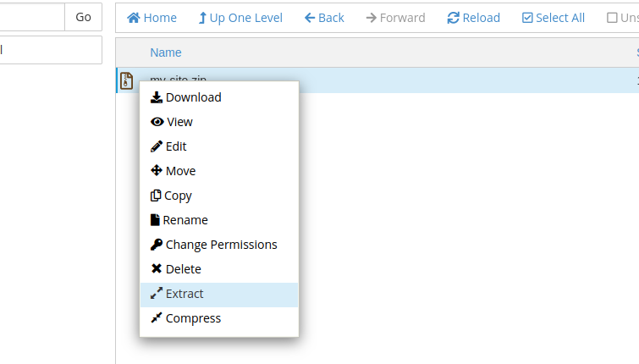
Task: Click the path input field left of Go
Action: [x=30, y=17]
